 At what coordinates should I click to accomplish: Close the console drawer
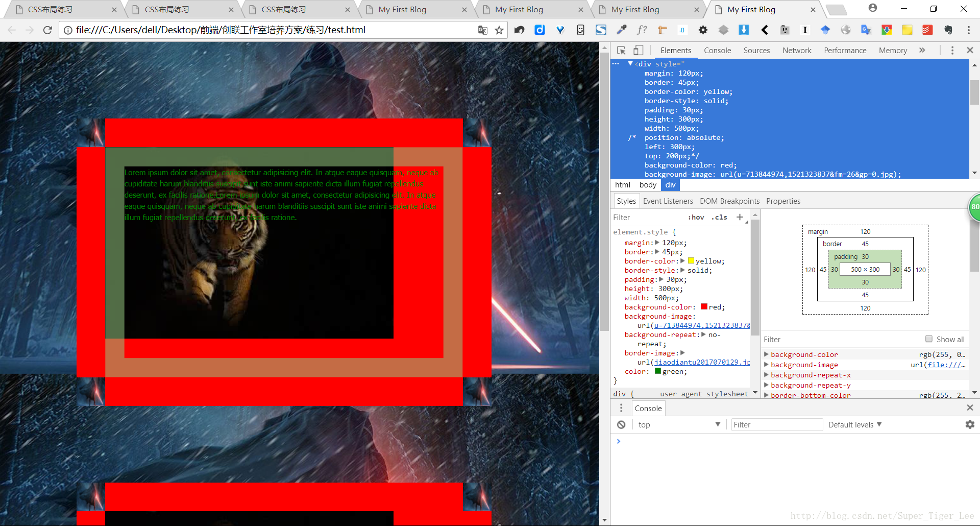click(x=970, y=408)
